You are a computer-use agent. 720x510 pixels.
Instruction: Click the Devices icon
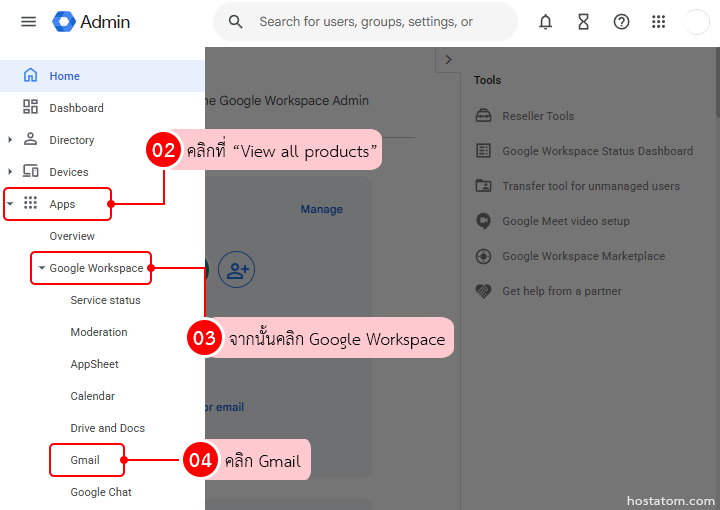pos(30,171)
